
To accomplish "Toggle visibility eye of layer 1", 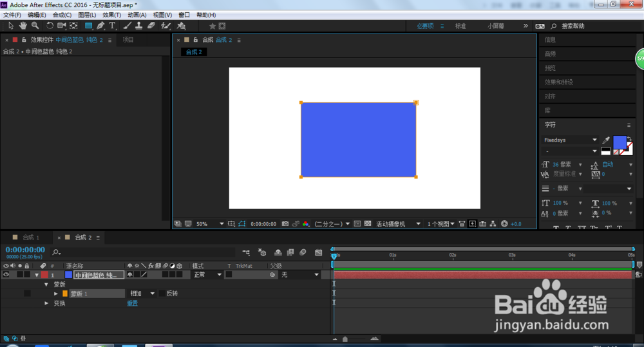I will (6, 275).
